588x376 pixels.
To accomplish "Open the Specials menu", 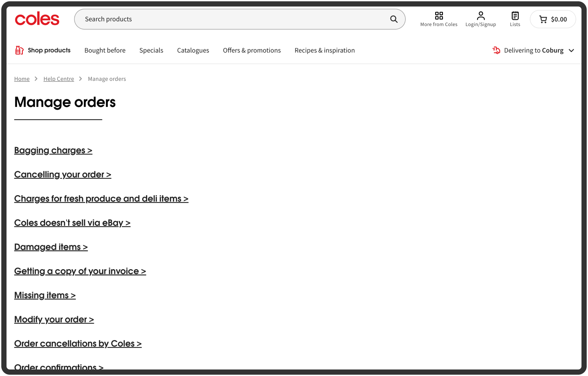I will 151,50.
